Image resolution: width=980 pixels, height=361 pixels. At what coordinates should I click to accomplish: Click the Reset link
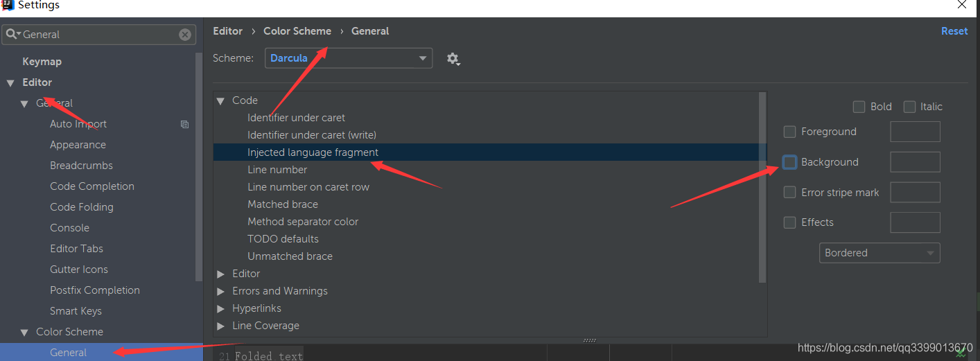coord(954,31)
